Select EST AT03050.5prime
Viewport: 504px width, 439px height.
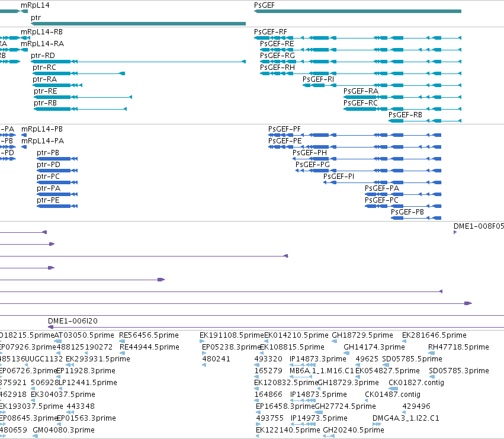[x=58, y=341]
